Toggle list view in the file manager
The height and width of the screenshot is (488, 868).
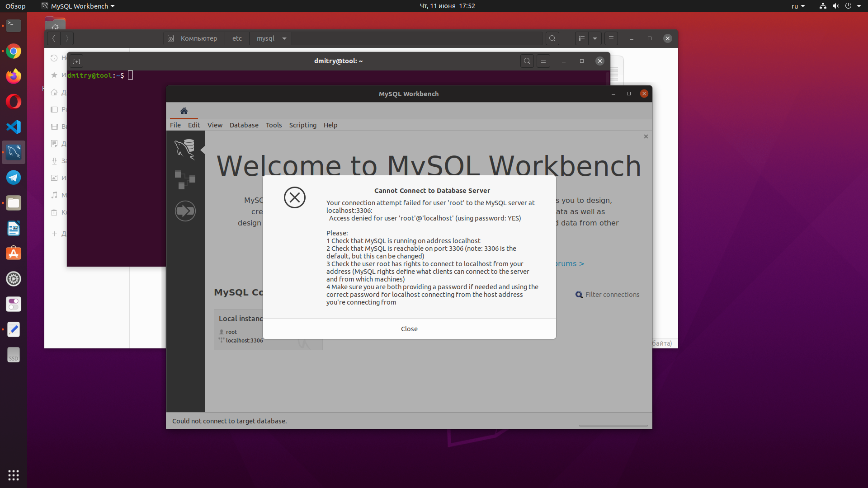(582, 38)
